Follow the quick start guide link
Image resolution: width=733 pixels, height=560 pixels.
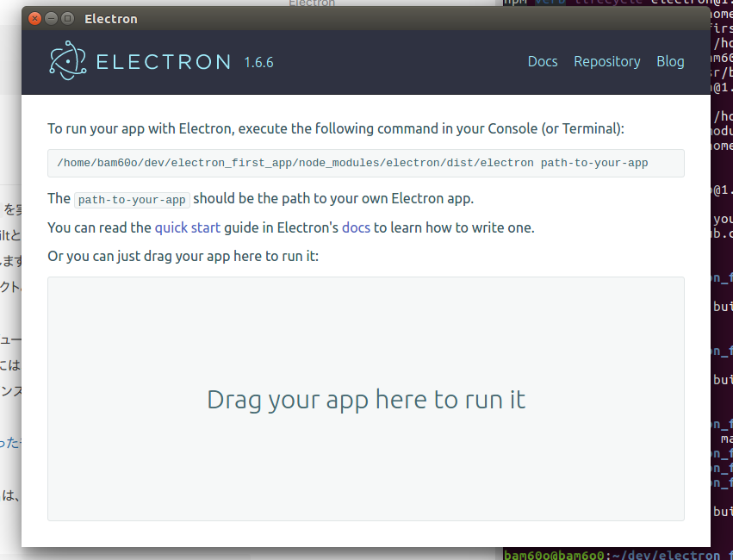pyautogui.click(x=188, y=227)
